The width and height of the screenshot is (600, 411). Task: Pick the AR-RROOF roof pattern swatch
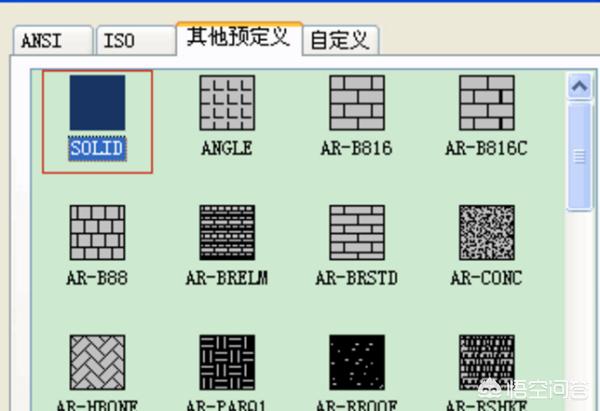pos(357,362)
